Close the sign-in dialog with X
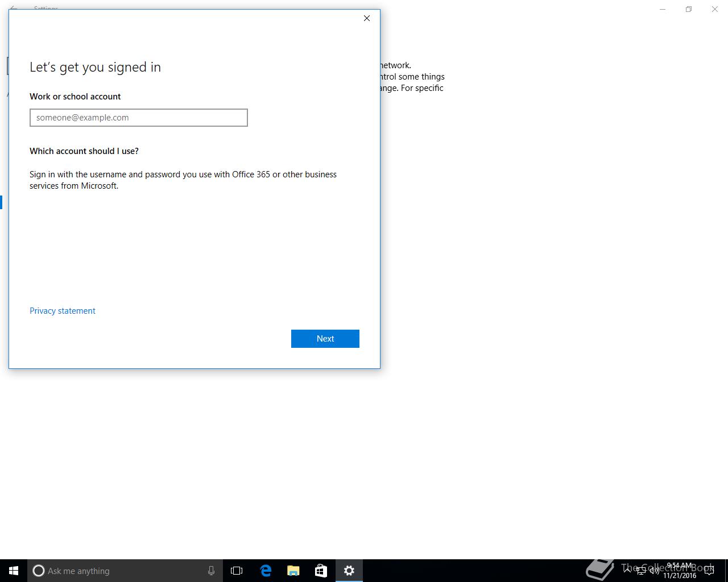The height and width of the screenshot is (582, 728). 367,18
